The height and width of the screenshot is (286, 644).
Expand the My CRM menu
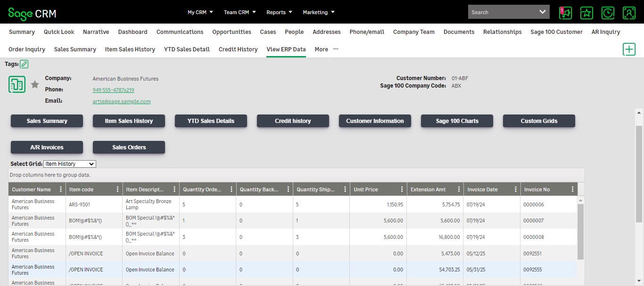[x=200, y=12]
